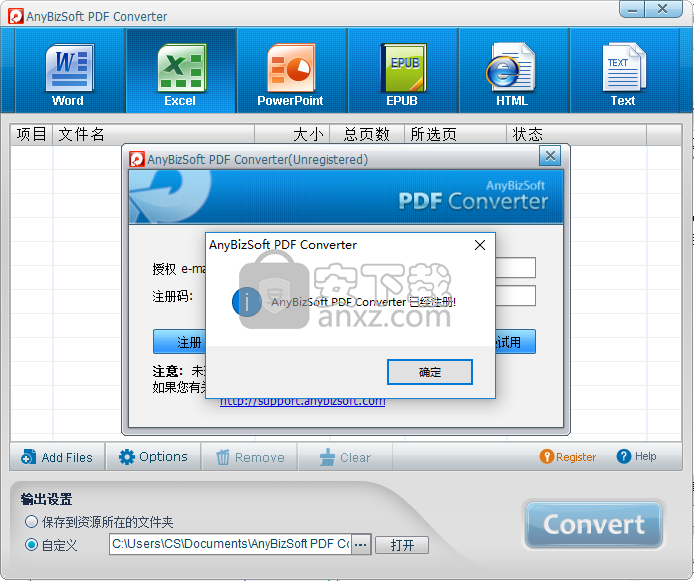Open the Help link
The width and height of the screenshot is (694, 581).
pyautogui.click(x=636, y=456)
